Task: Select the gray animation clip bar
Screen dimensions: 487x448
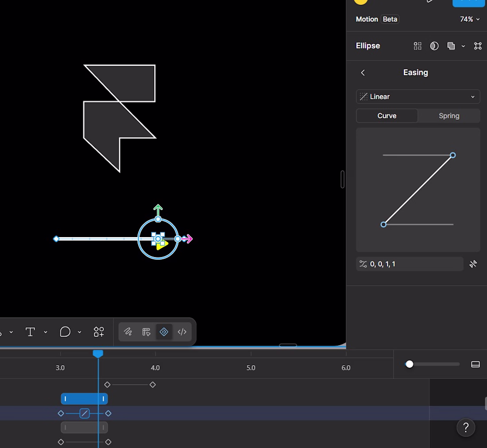Action: pyautogui.click(x=84, y=428)
